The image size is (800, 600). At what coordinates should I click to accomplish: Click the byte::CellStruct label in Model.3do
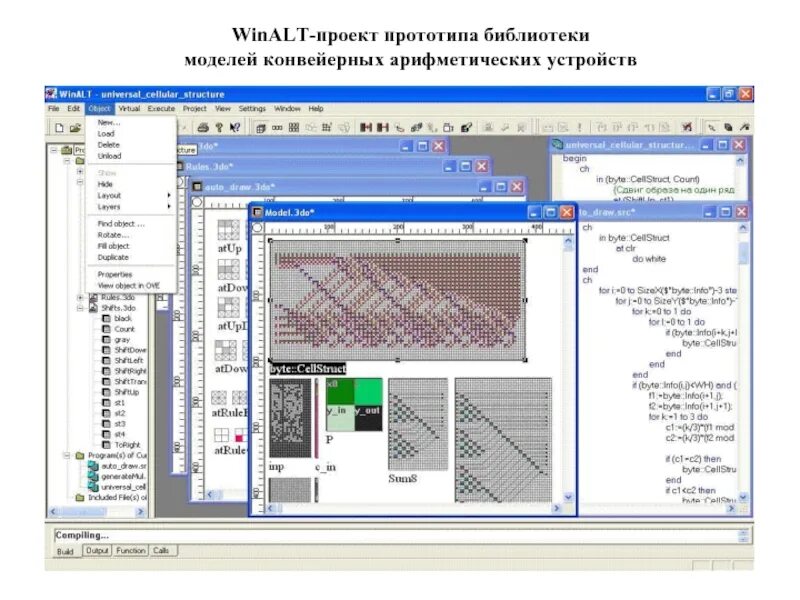[x=308, y=368]
